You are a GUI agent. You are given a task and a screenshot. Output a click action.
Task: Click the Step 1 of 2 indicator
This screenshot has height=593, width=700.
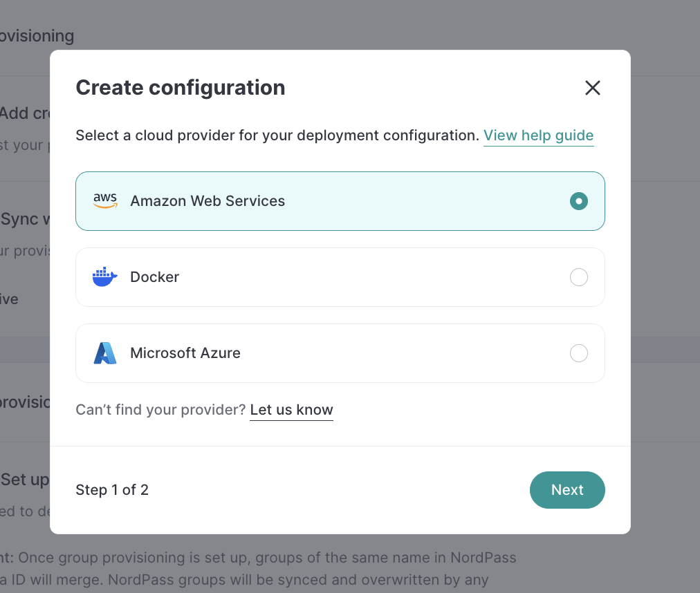click(112, 490)
